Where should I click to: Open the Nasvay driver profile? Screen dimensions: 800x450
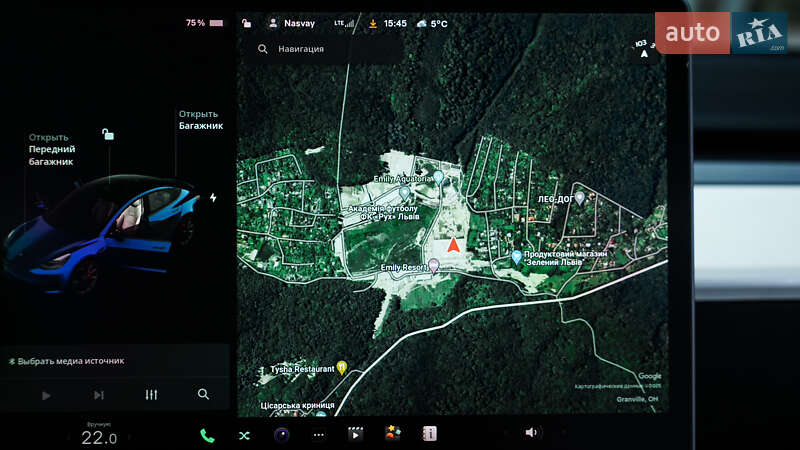click(x=292, y=23)
